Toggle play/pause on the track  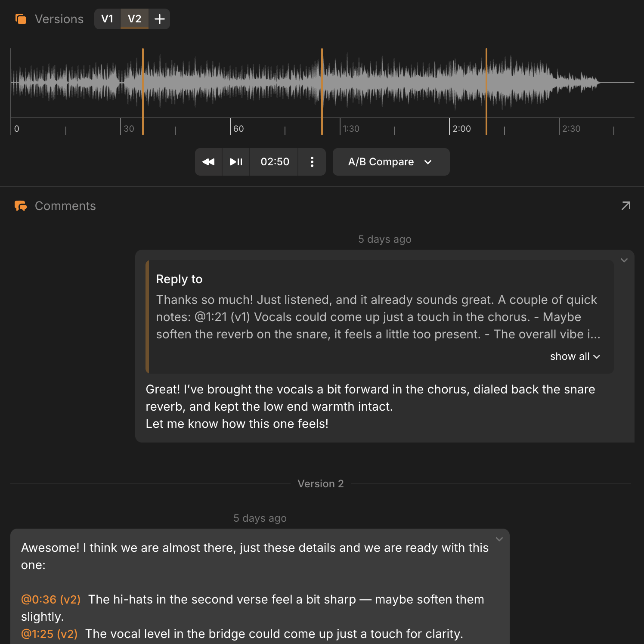coord(236,162)
